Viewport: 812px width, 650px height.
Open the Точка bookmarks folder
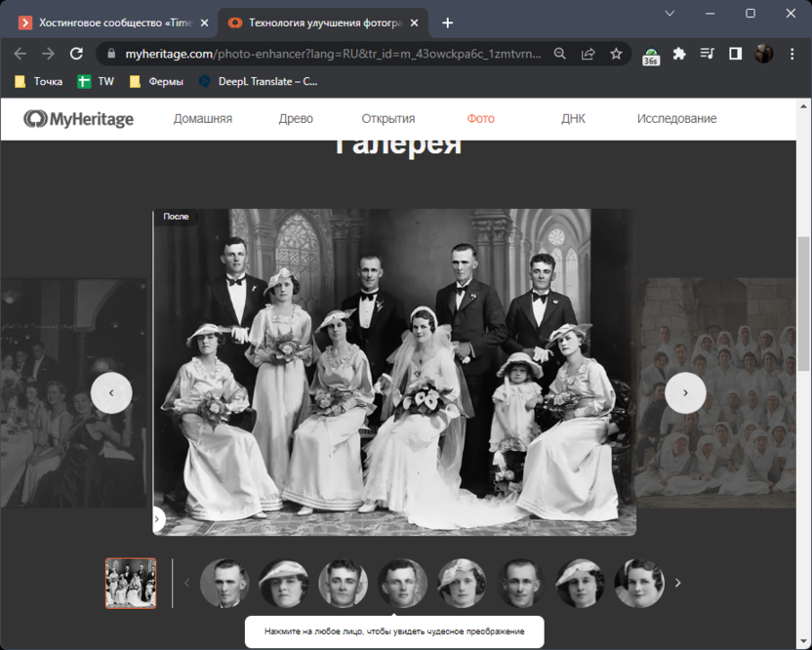39,81
